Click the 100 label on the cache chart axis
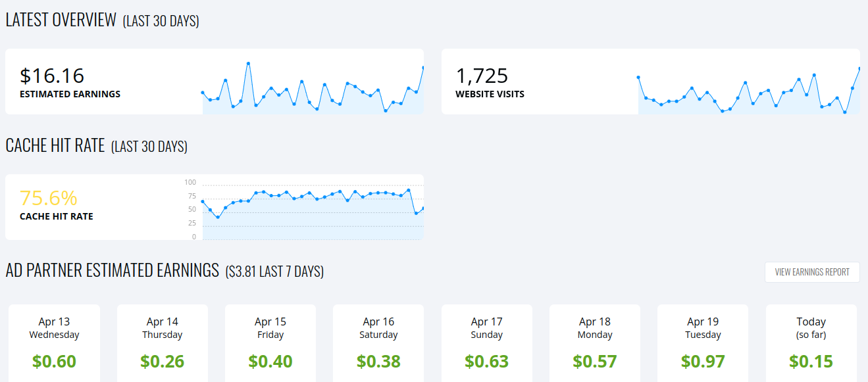This screenshot has width=868, height=382. click(x=190, y=182)
